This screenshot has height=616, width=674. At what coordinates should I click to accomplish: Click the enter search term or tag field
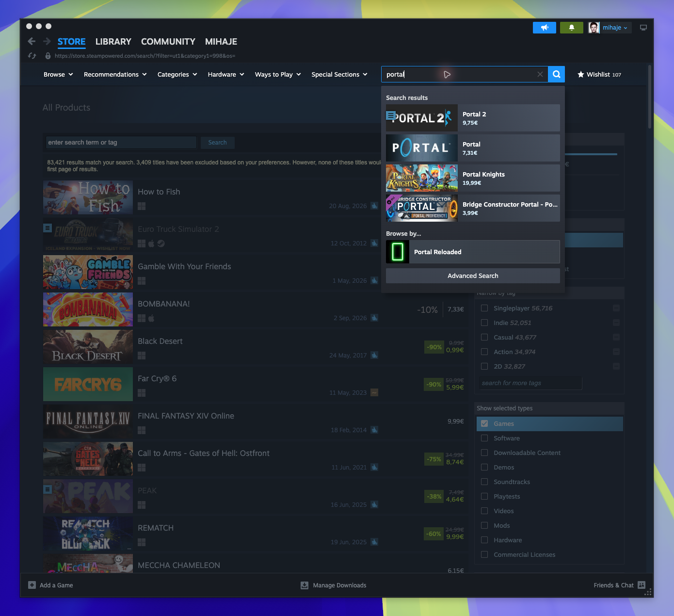[x=121, y=143]
